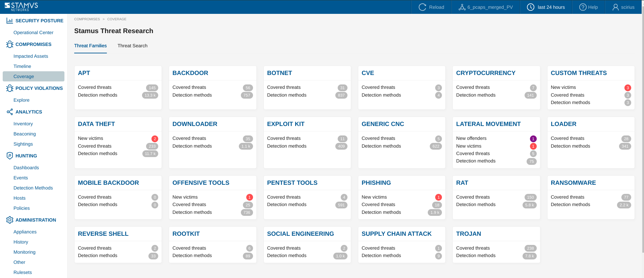
Task: Click the 238 covered threats badge in Trojan
Action: [x=530, y=248]
